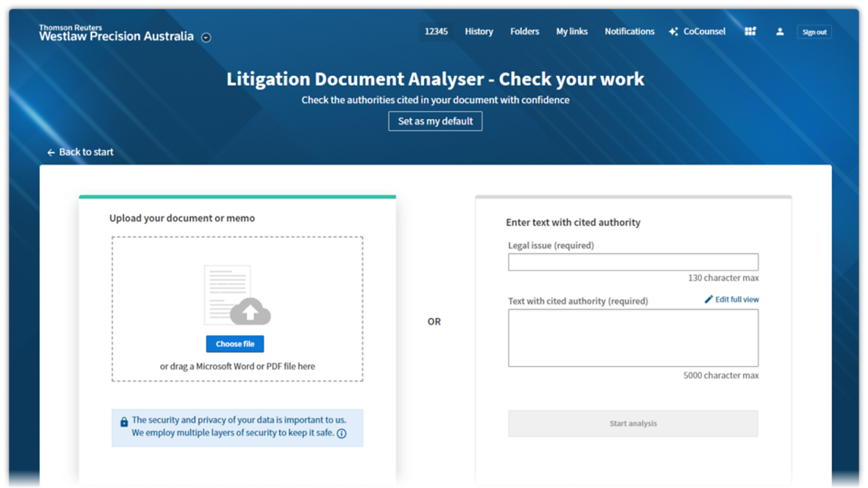868x488 pixels.
Task: Click 'Litigation Document Analyser - Check your work' title
Action: tap(435, 79)
